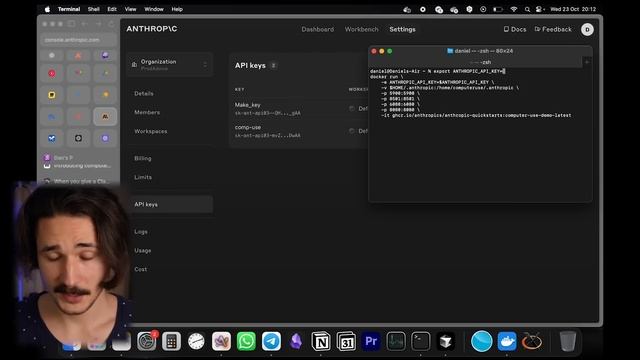Click the Wi-Fi status icon
The height and width of the screenshot is (360, 640).
pyautogui.click(x=514, y=9)
